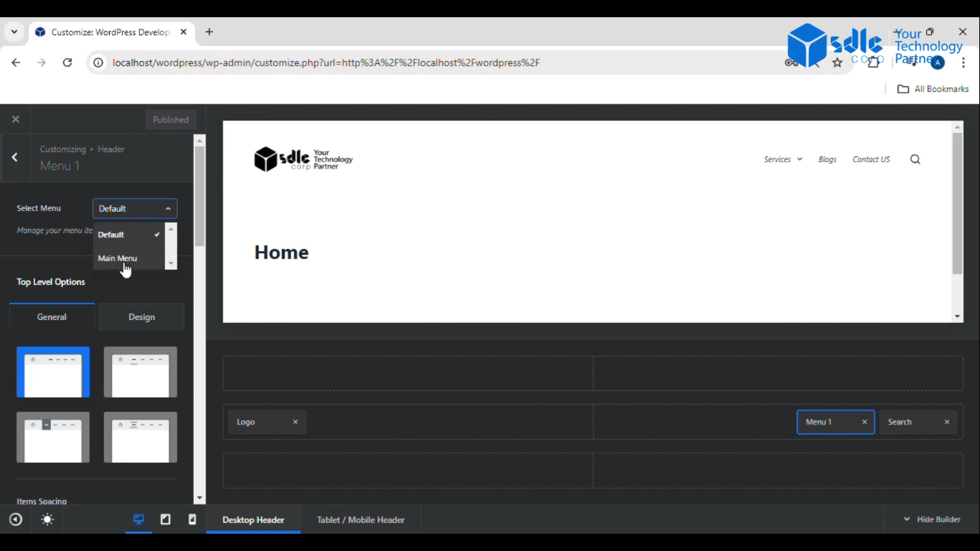Image resolution: width=980 pixels, height=551 pixels.
Task: Go back in browser history
Action: pyautogui.click(x=16, y=62)
